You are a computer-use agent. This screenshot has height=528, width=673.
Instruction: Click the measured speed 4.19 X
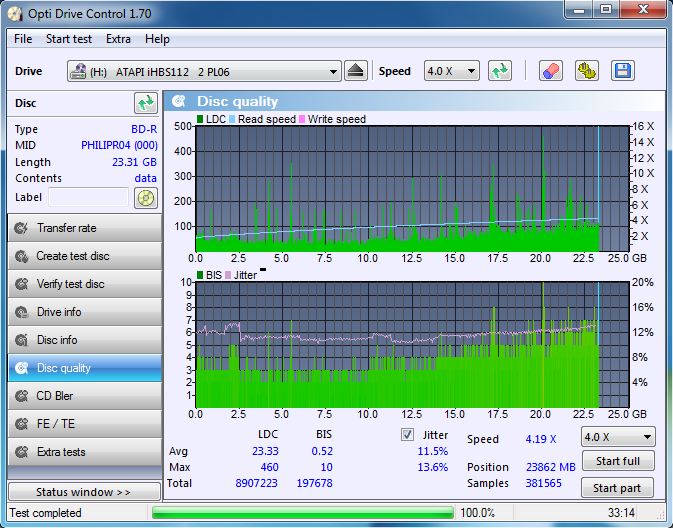click(x=541, y=439)
